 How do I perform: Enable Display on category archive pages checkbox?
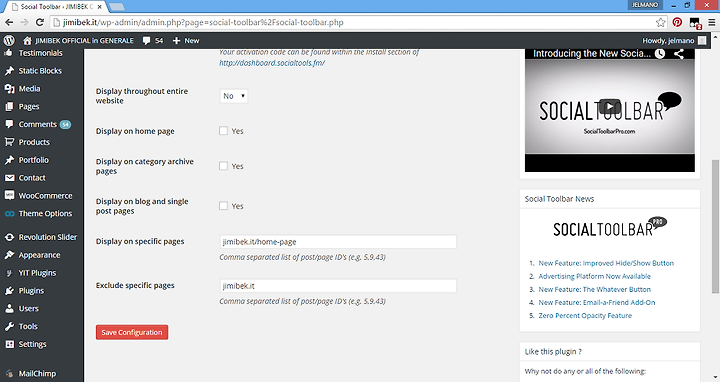pos(223,166)
